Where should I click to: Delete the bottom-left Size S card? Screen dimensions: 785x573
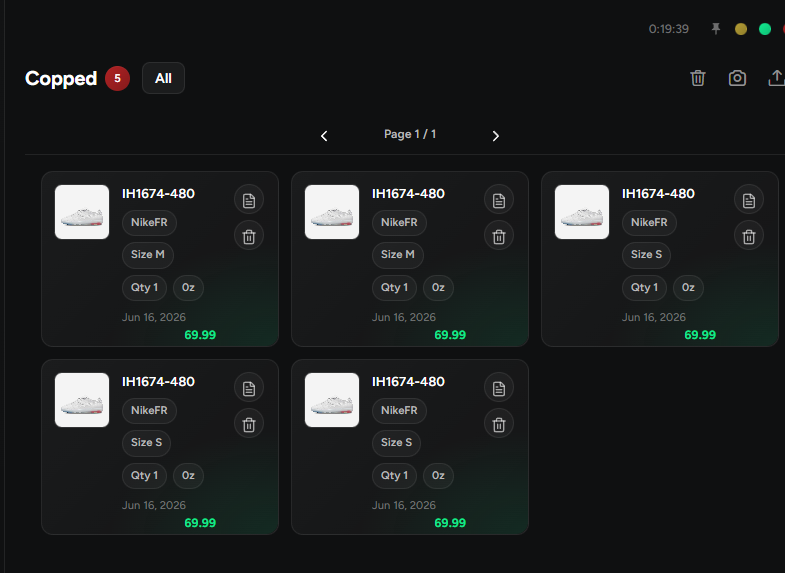[x=249, y=424]
